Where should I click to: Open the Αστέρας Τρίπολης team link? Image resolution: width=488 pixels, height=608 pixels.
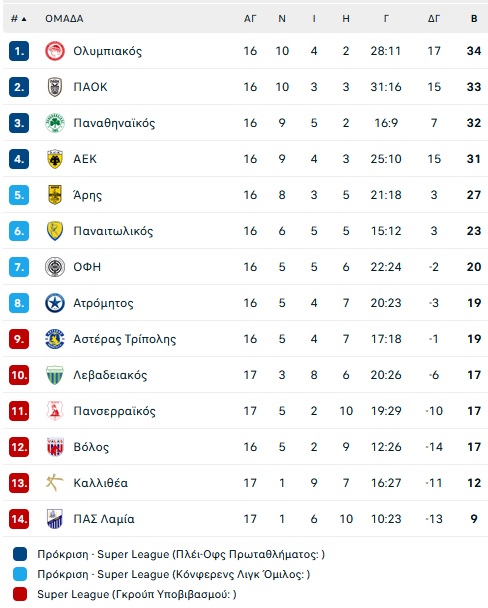pos(124,339)
